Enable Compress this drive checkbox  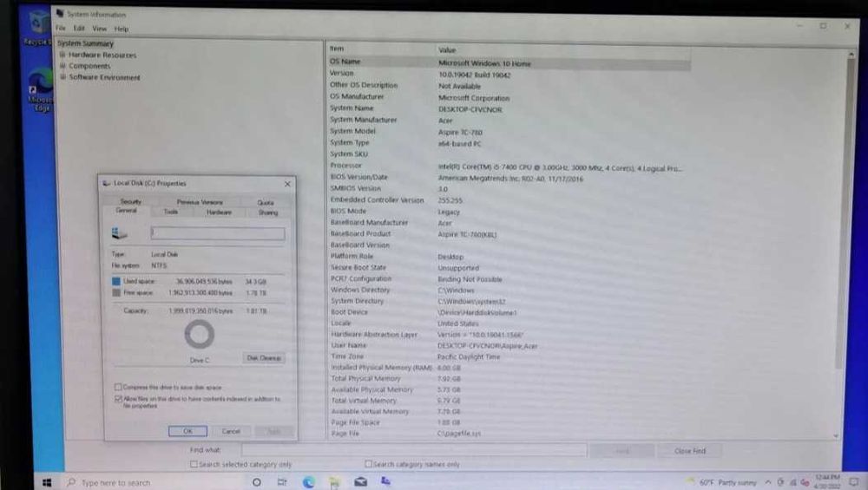click(x=118, y=387)
